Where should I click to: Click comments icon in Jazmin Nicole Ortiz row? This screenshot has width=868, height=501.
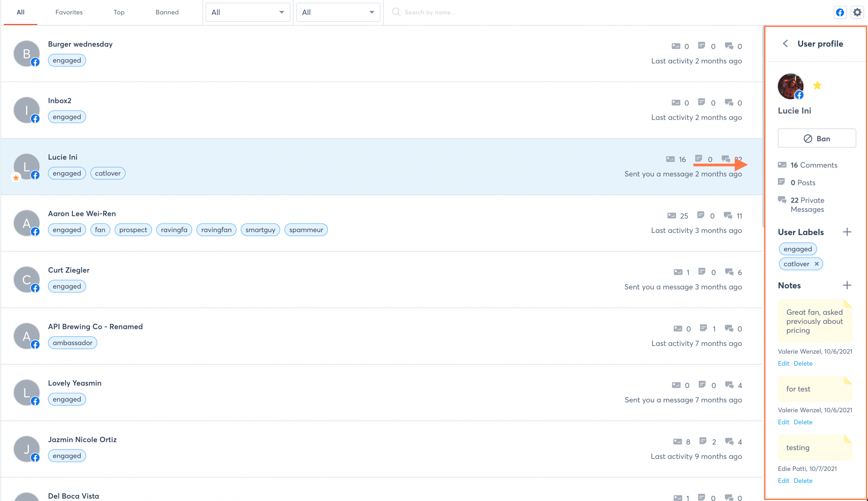point(677,441)
